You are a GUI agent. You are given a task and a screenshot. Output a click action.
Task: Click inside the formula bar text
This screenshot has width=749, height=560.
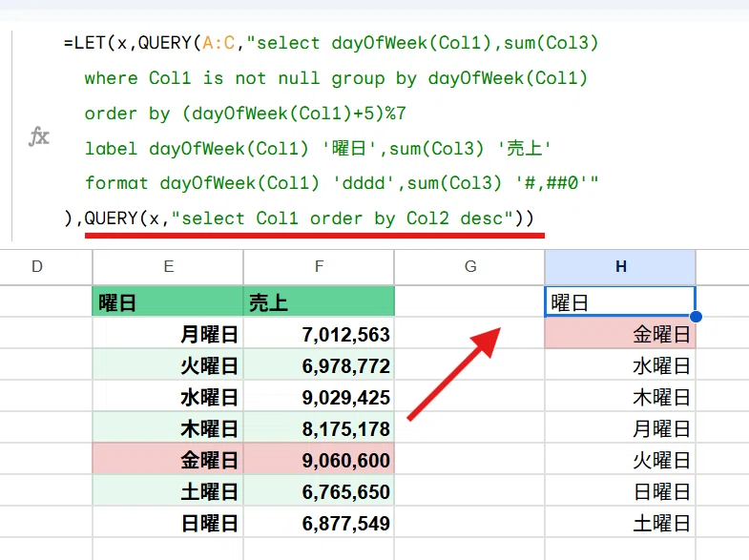pyautogui.click(x=330, y=131)
